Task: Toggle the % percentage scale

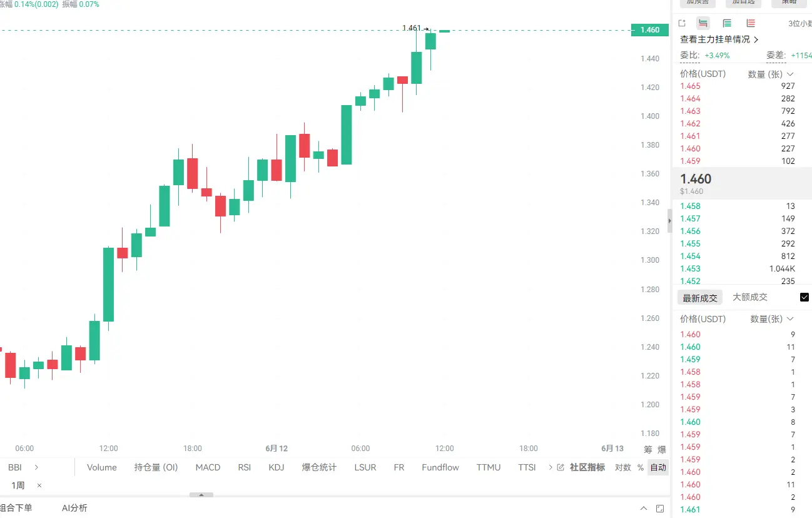Action: coord(640,467)
